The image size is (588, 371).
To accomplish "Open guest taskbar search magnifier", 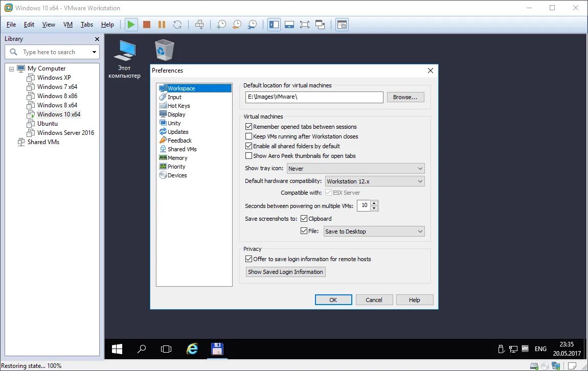I will pos(141,349).
